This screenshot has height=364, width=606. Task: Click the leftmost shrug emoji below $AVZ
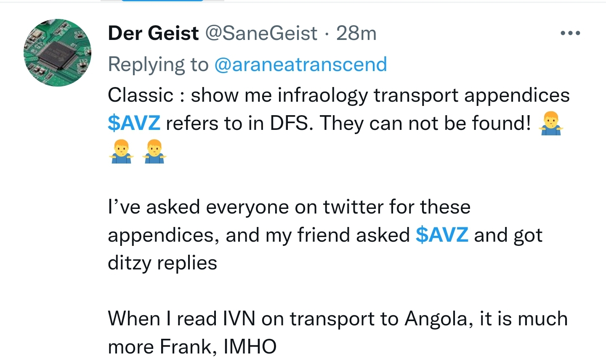[x=121, y=151]
